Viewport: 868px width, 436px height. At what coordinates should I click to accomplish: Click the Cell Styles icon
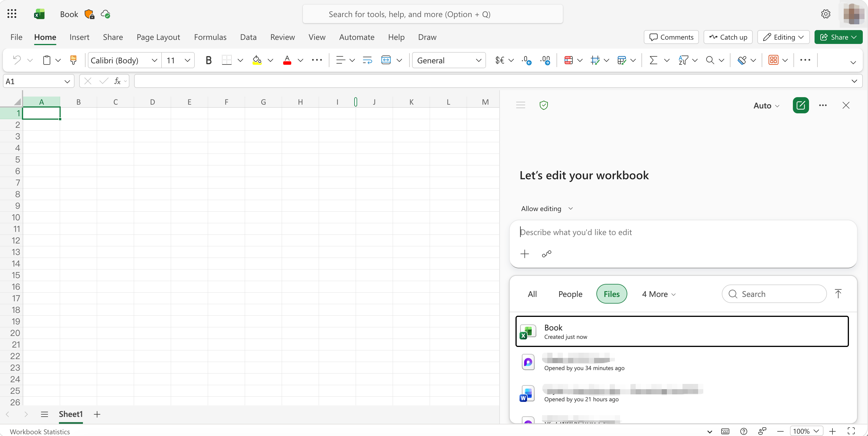[595, 60]
